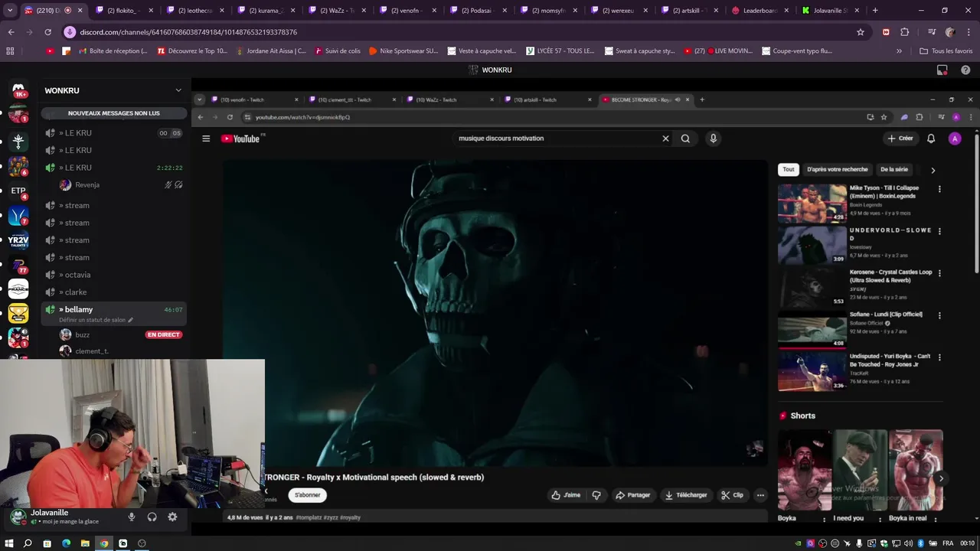Open the France server icon

point(18,289)
